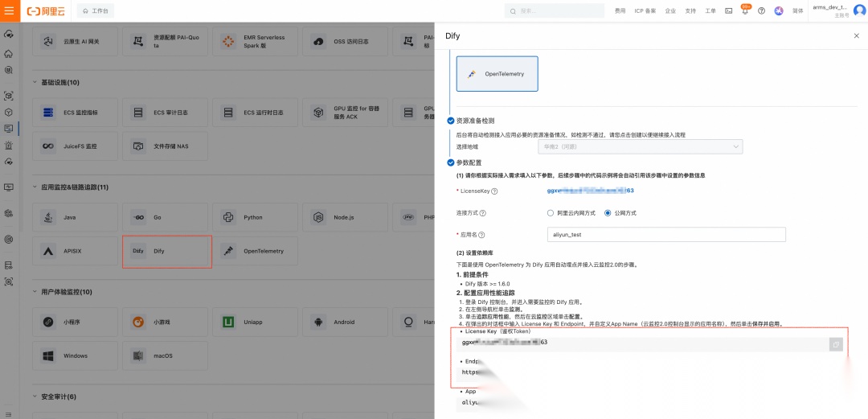Open the Dify card in main list

tap(165, 251)
